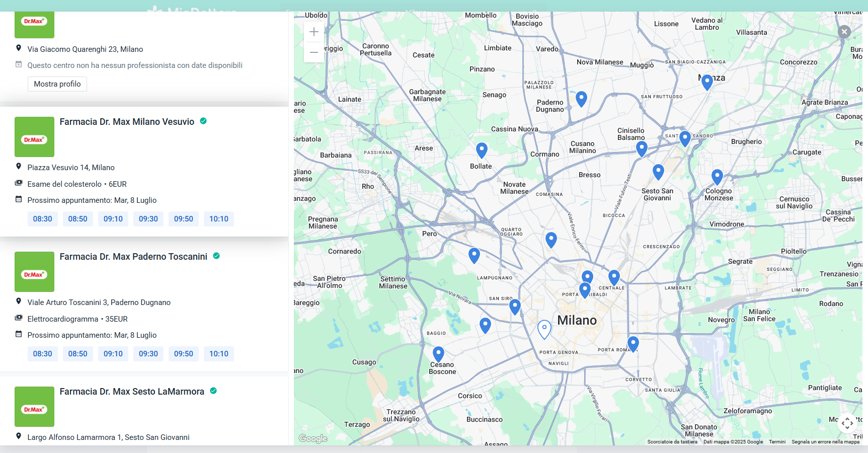The height and width of the screenshot is (453, 868).
Task: Click Viale Arturo Toscanini 3 address
Action: 99,303
